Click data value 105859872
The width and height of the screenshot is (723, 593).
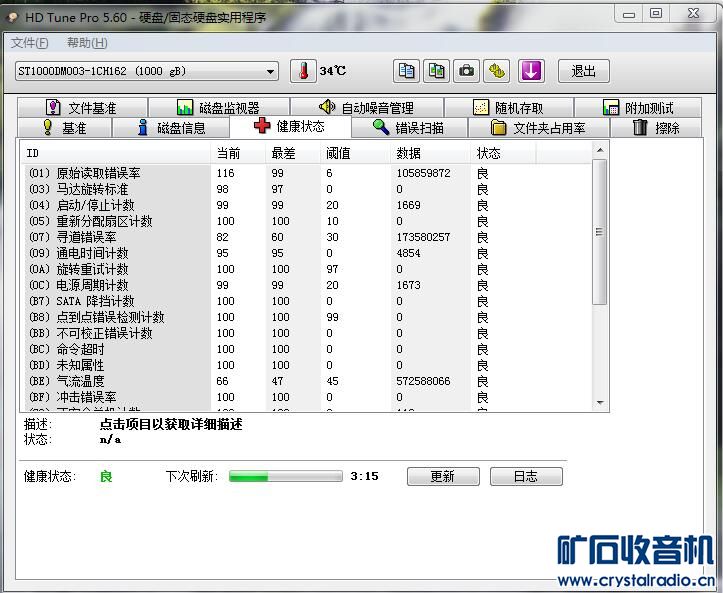[x=423, y=173]
